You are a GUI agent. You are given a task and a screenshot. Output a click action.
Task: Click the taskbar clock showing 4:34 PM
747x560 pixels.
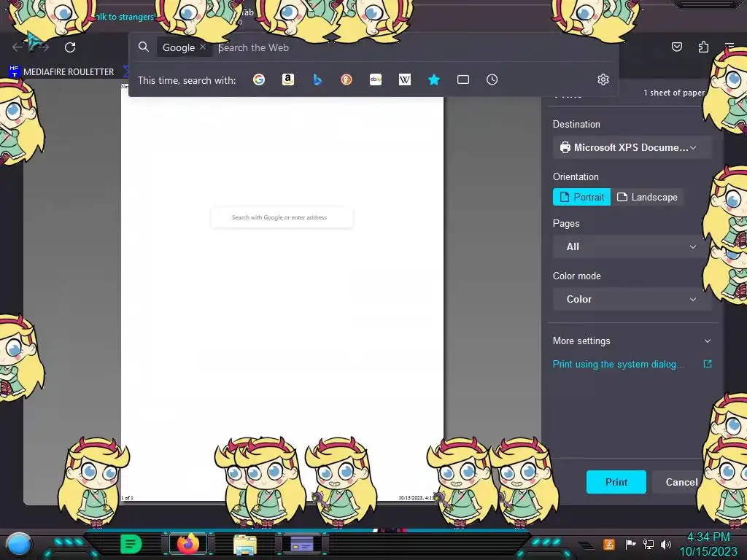[708, 544]
